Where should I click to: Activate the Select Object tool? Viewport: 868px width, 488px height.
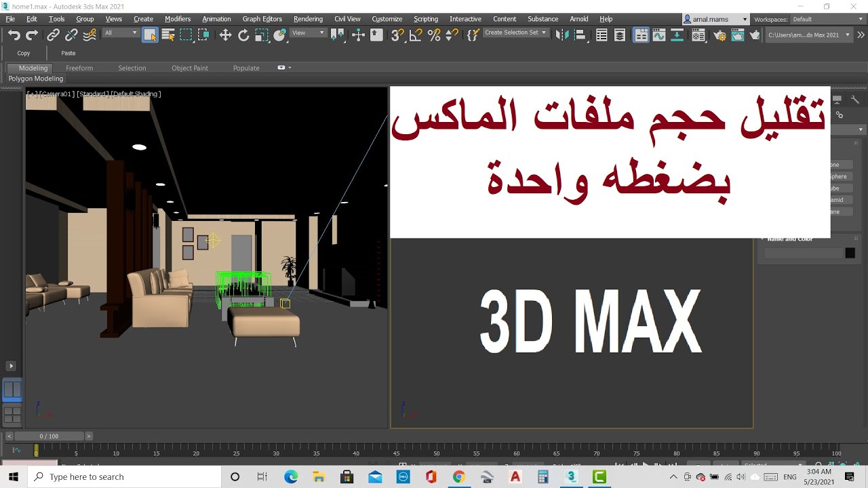point(150,35)
